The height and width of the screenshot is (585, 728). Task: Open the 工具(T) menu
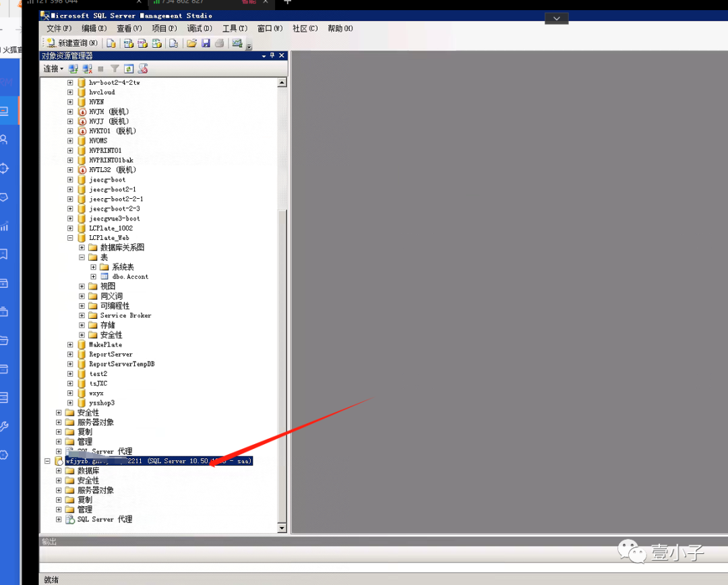click(235, 28)
